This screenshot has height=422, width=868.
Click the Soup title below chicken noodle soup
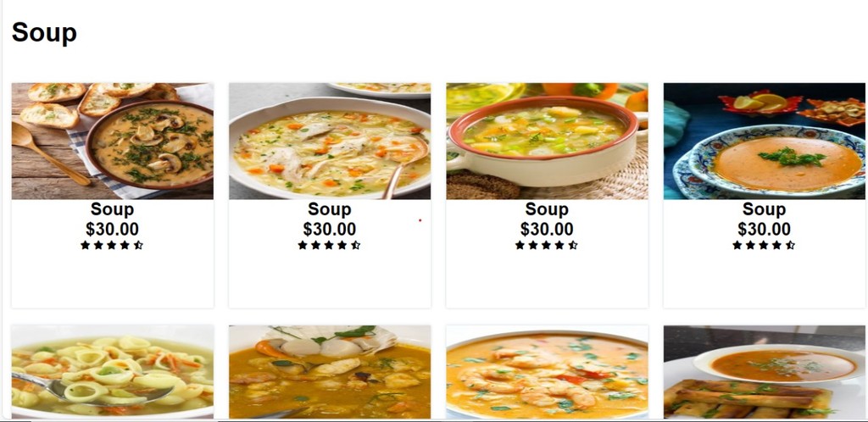pyautogui.click(x=330, y=209)
